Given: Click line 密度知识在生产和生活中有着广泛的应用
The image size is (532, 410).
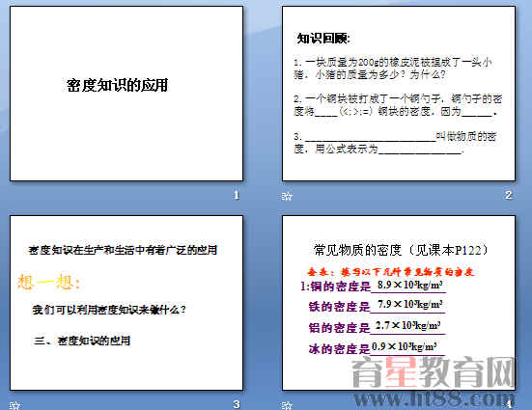Looking at the screenshot, I should [x=123, y=250].
